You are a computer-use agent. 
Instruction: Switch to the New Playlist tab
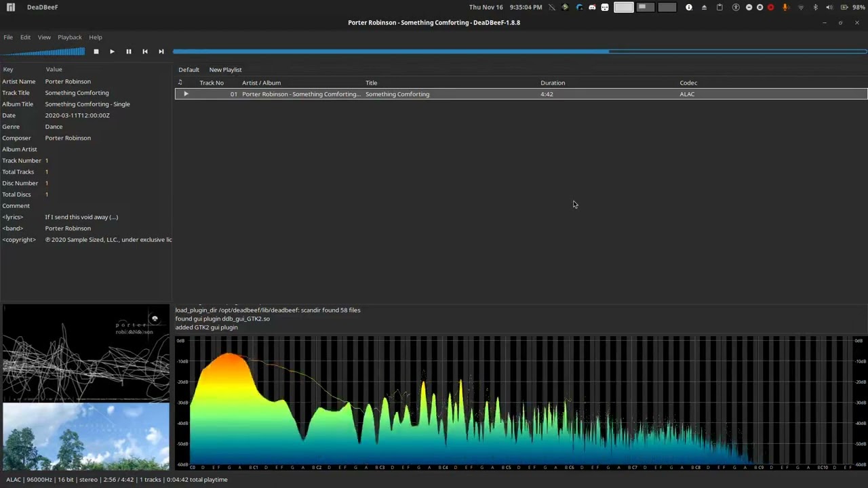click(225, 70)
